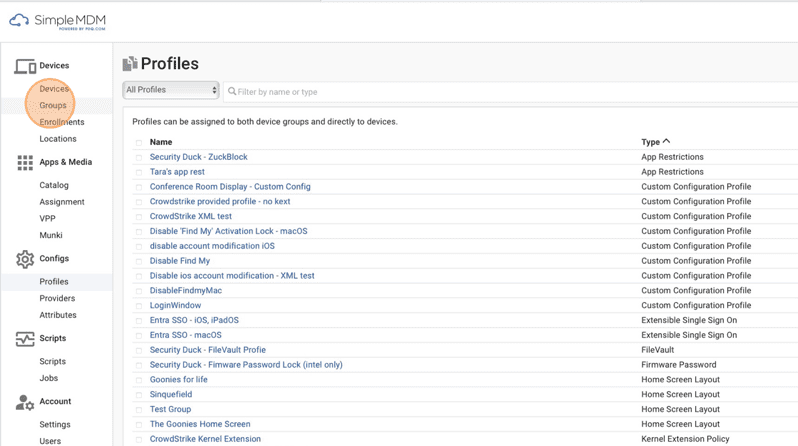Open Settings under Account
This screenshot has height=446, width=798.
click(x=55, y=425)
